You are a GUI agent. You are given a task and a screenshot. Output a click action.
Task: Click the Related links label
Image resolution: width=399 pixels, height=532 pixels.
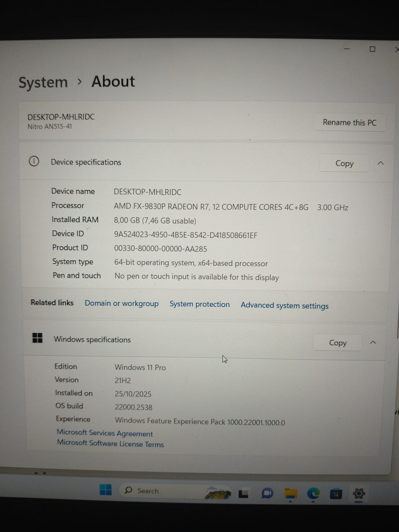(52, 302)
